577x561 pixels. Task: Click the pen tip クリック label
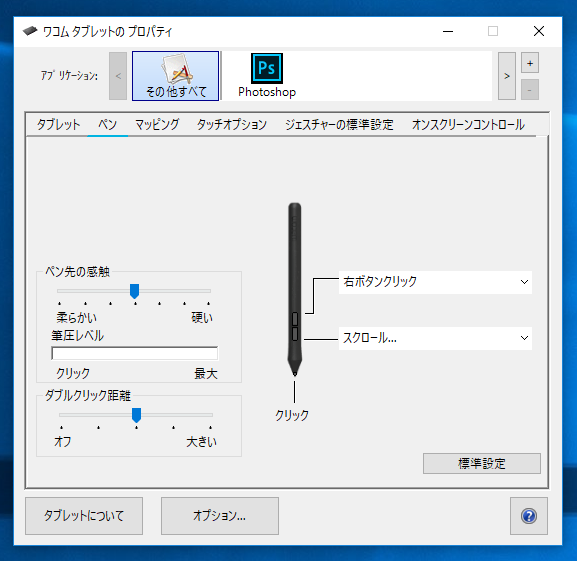coord(292,415)
